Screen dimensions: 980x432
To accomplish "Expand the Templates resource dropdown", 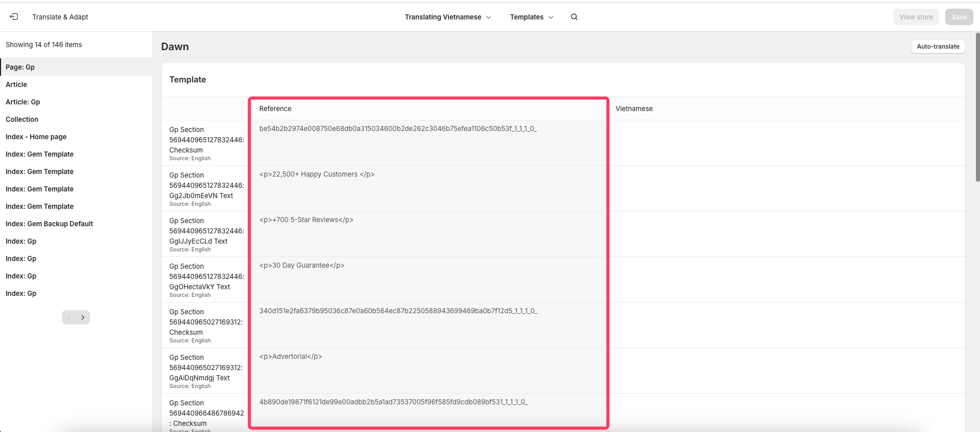I will 531,17.
